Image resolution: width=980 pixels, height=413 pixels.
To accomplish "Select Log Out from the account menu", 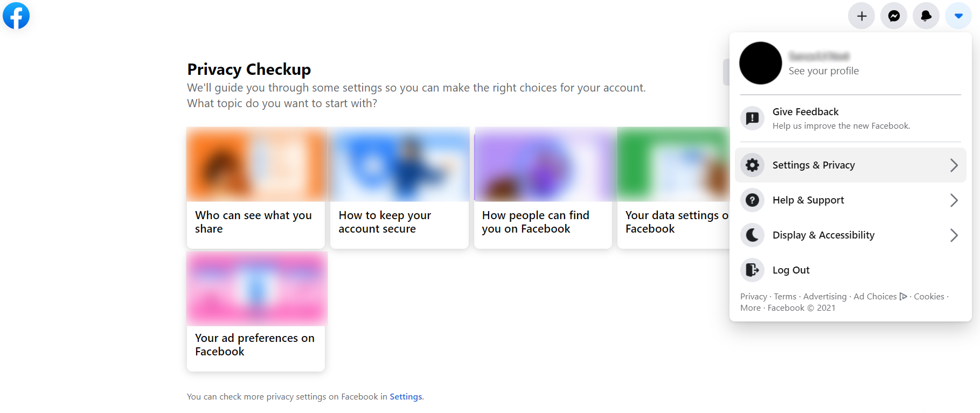I will point(791,270).
